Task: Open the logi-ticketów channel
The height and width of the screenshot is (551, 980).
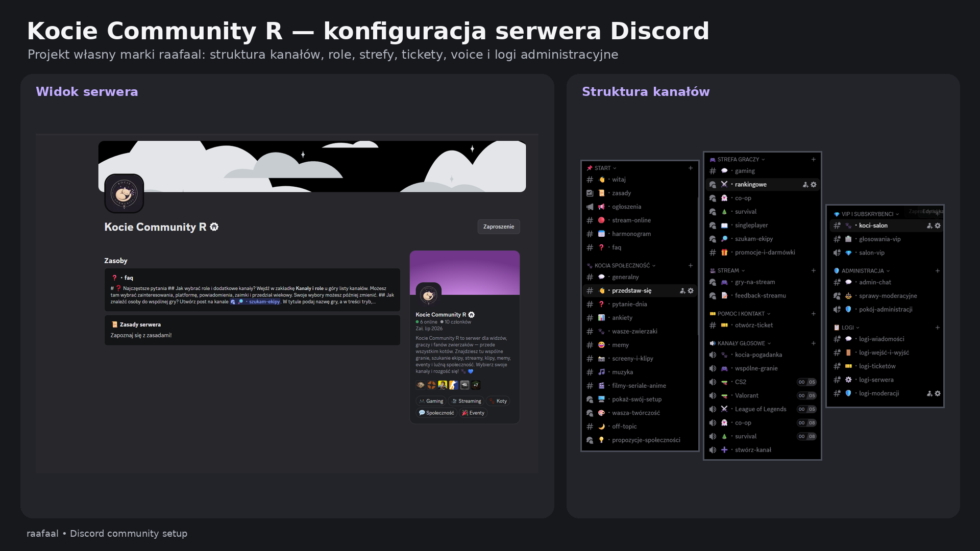Action: (886, 366)
